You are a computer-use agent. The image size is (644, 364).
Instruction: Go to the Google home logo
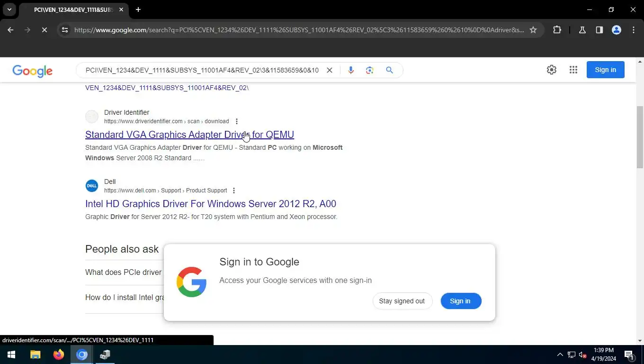pos(32,71)
